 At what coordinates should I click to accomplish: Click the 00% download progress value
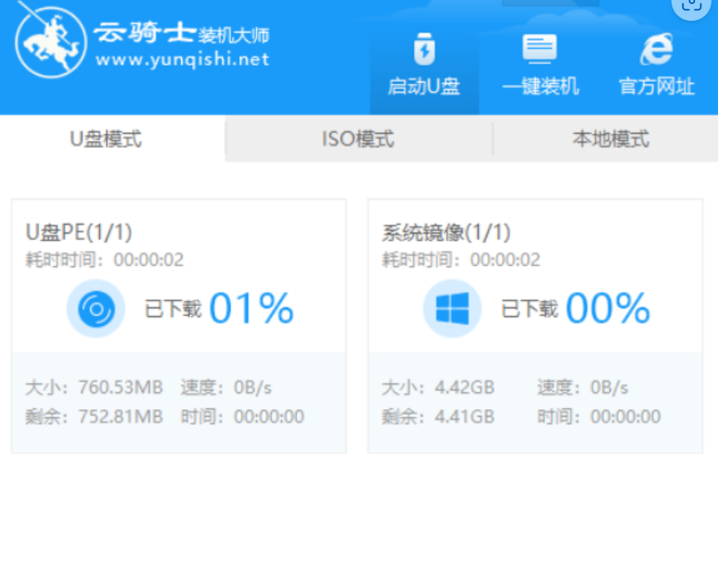(607, 308)
